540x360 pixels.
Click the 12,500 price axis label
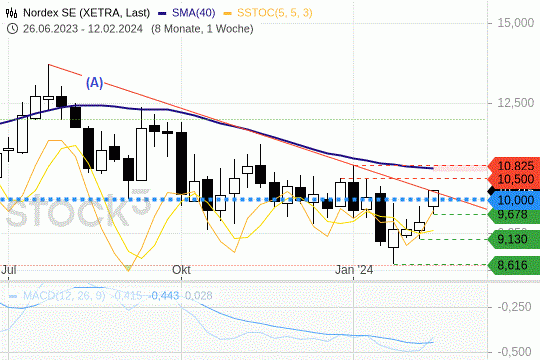coord(516,103)
